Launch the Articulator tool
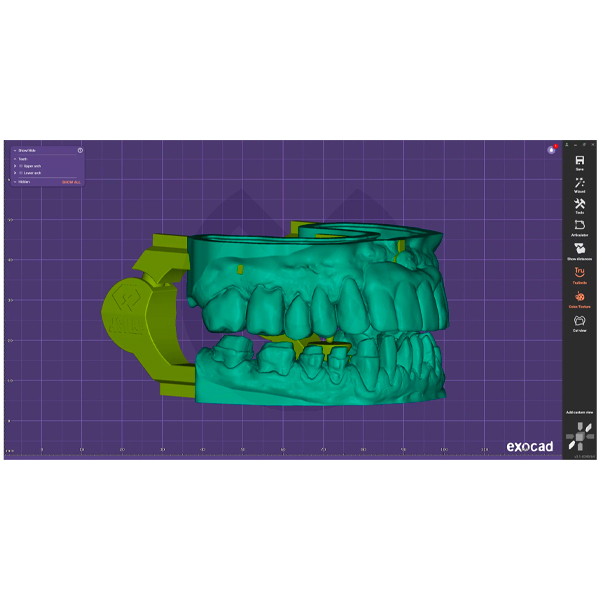This screenshot has height=600, width=600. [x=579, y=227]
